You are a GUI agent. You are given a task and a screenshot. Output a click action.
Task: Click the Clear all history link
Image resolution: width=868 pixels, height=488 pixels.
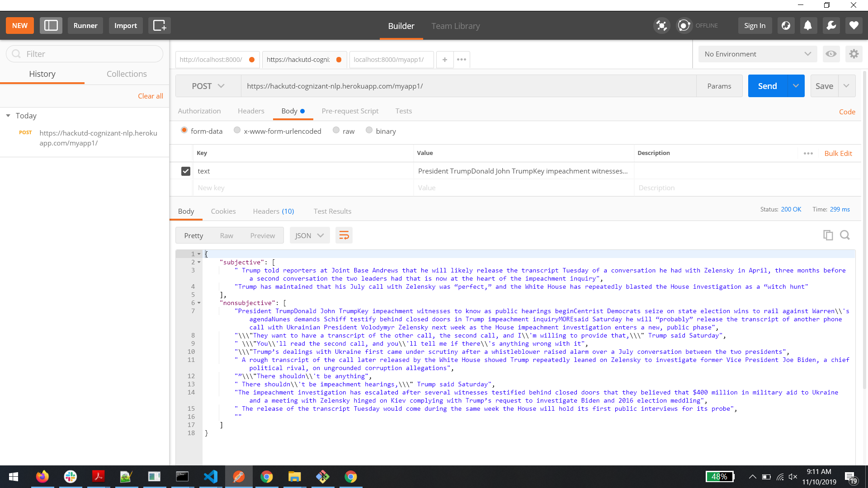tap(150, 96)
